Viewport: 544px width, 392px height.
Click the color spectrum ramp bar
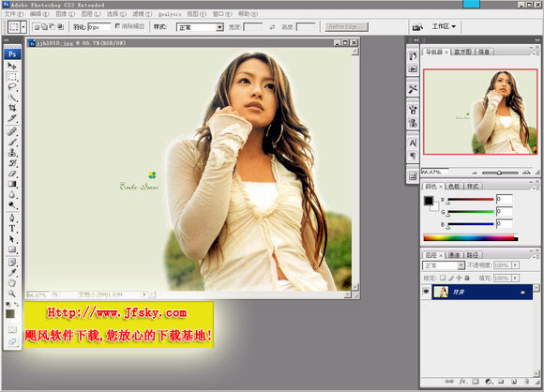click(471, 238)
